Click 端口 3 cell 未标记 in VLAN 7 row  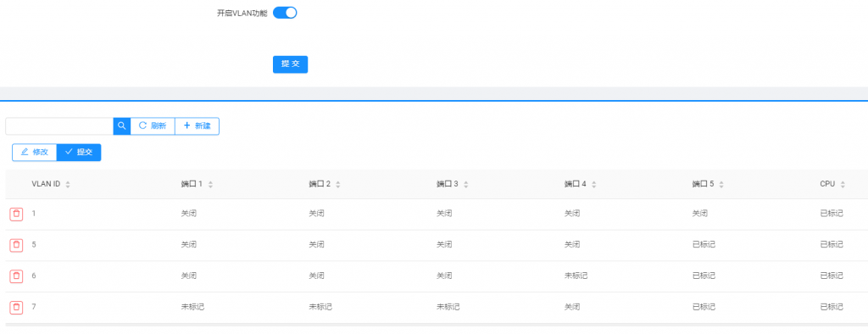coord(448,306)
